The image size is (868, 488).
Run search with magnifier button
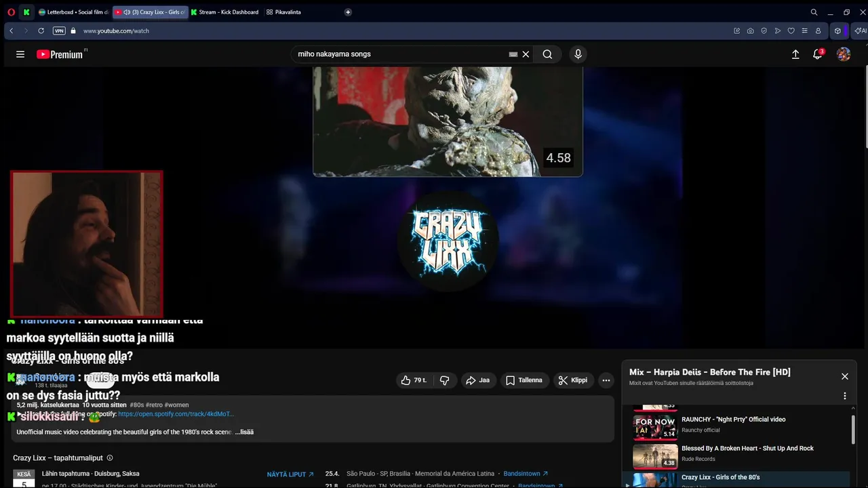click(547, 54)
